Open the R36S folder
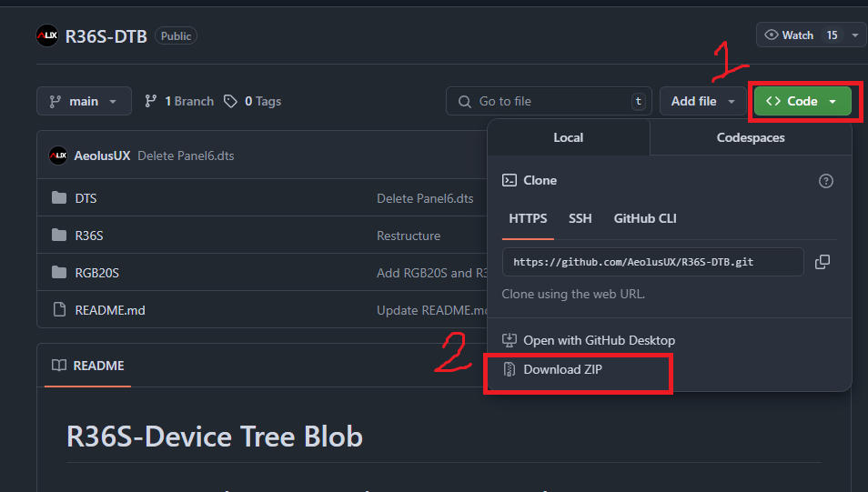868x492 pixels. (89, 236)
